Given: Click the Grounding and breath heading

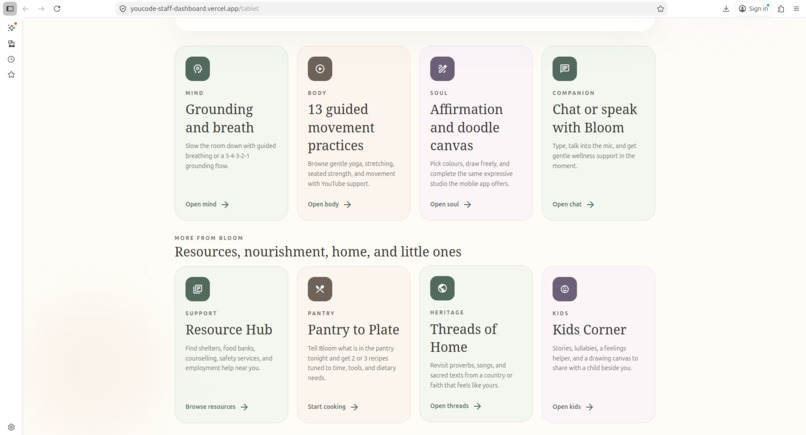Looking at the screenshot, I should pos(219,118).
